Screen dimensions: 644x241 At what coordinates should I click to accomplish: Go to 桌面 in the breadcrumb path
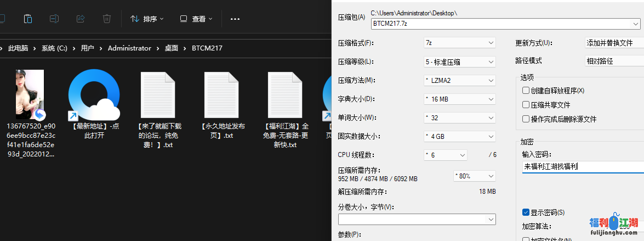coord(172,48)
